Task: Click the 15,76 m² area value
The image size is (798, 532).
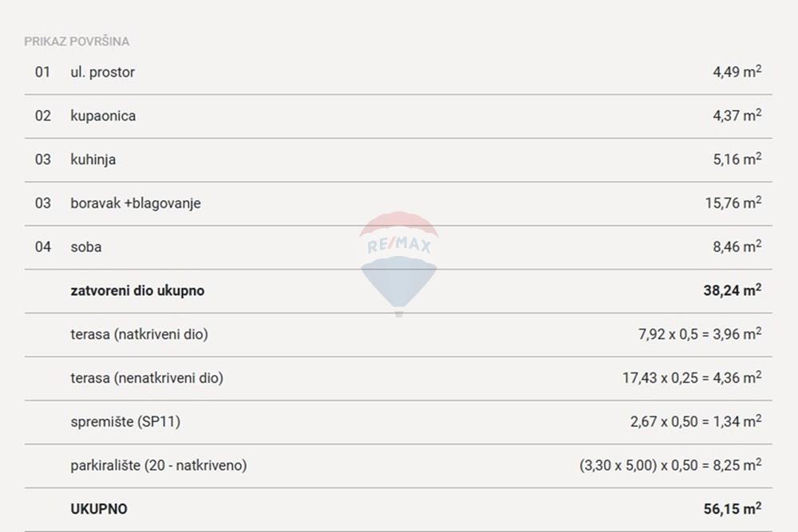Action: [x=733, y=203]
